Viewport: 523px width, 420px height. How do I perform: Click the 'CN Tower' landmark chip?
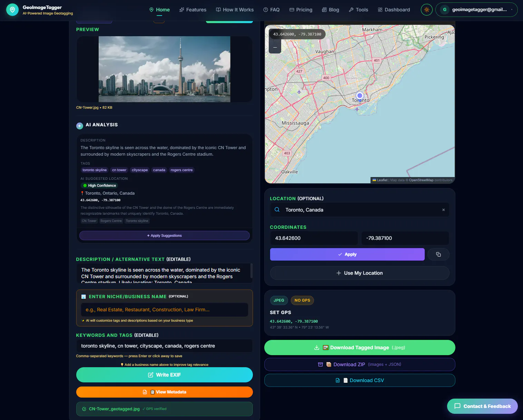(x=89, y=221)
